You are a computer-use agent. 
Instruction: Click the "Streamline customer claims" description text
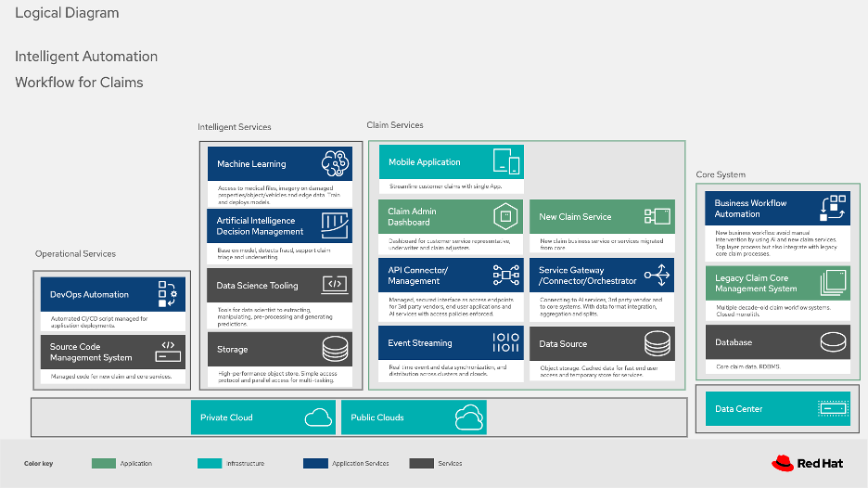[446, 186]
